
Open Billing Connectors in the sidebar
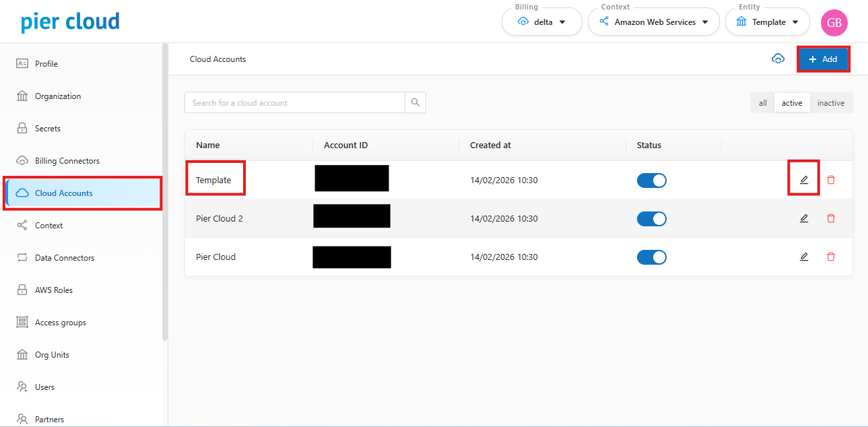click(x=67, y=161)
